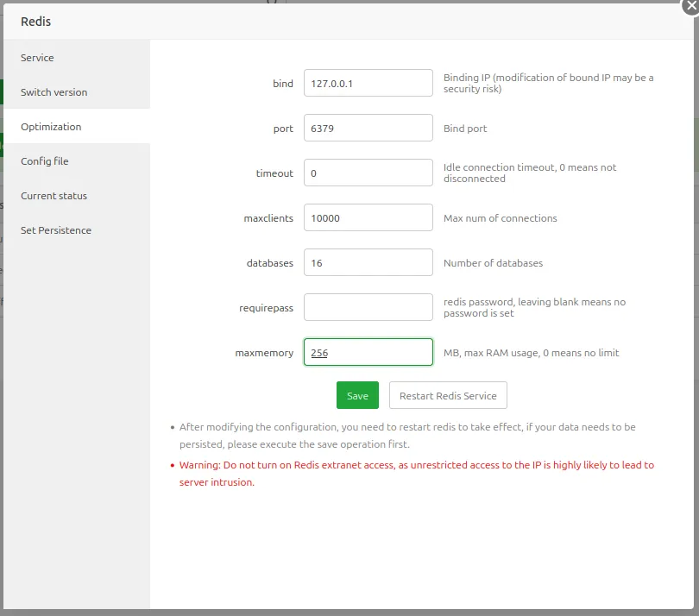Click the 'requirepass' field label
The image size is (699, 616).
(266, 308)
